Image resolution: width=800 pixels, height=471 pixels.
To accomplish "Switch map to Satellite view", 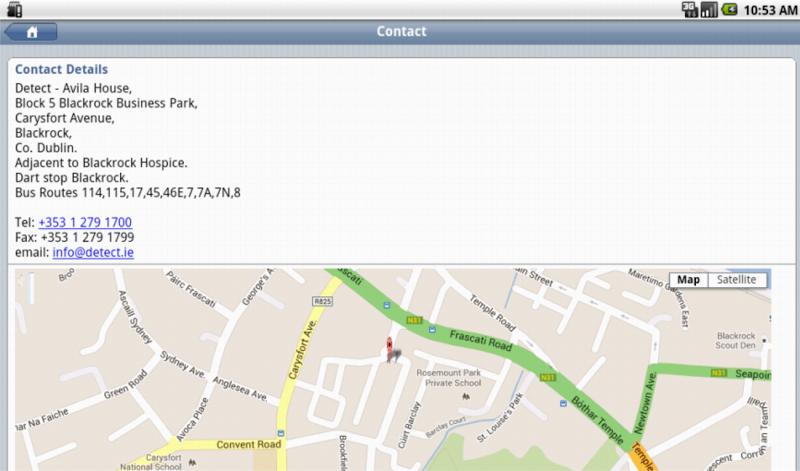I will tap(736, 280).
